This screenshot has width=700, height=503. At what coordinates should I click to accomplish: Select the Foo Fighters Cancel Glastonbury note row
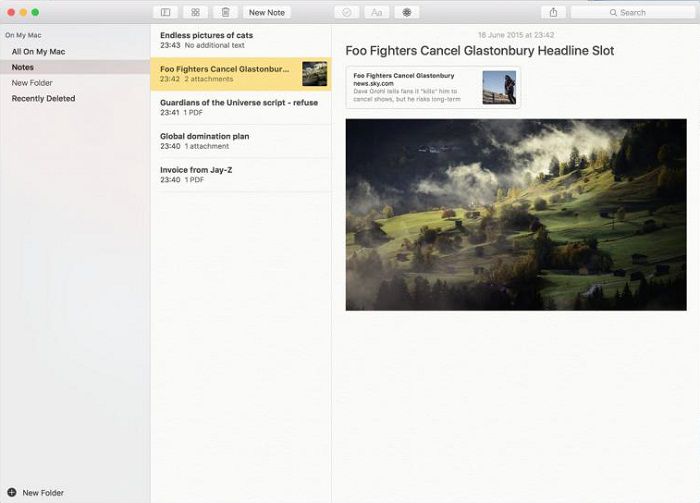tap(241, 74)
